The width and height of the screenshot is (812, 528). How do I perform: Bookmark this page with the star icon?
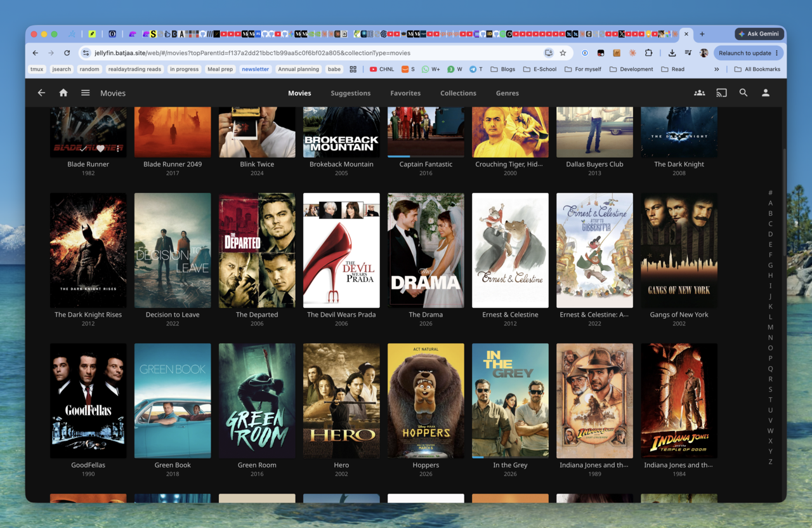pyautogui.click(x=563, y=53)
